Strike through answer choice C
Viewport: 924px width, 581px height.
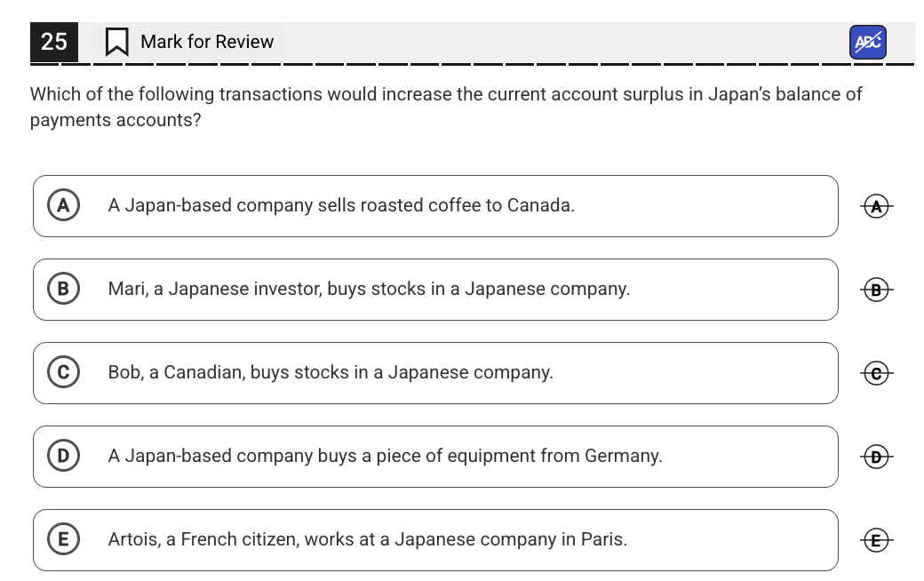click(x=876, y=373)
